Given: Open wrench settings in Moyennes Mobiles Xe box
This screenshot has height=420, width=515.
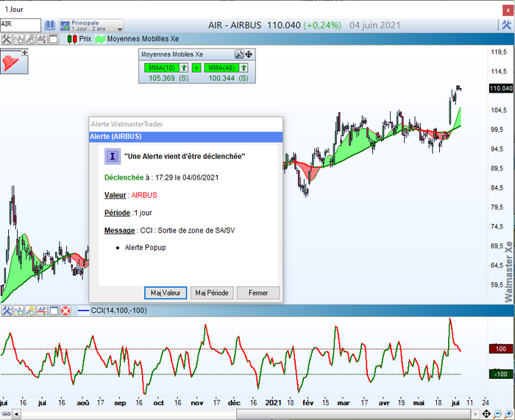Looking at the screenshot, I should 239,54.
